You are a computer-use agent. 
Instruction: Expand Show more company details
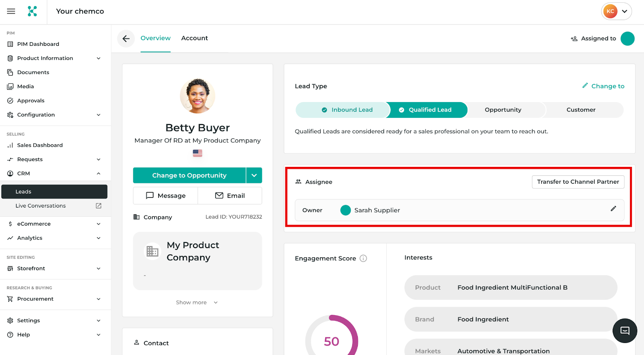[197, 302]
